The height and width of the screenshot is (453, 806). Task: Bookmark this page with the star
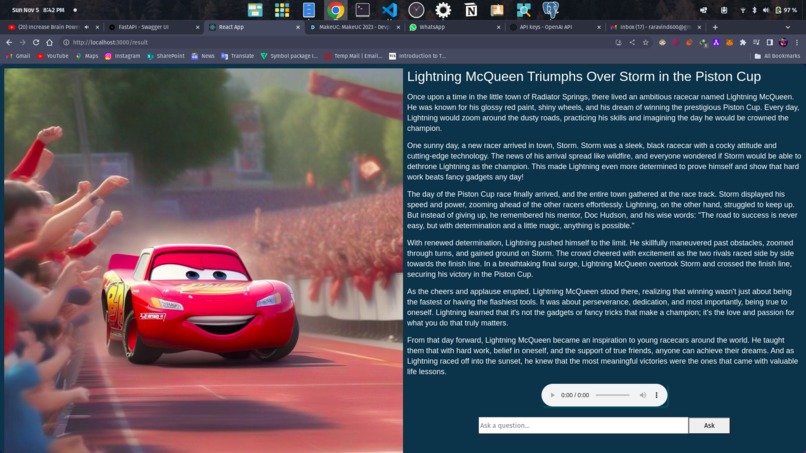tap(646, 42)
